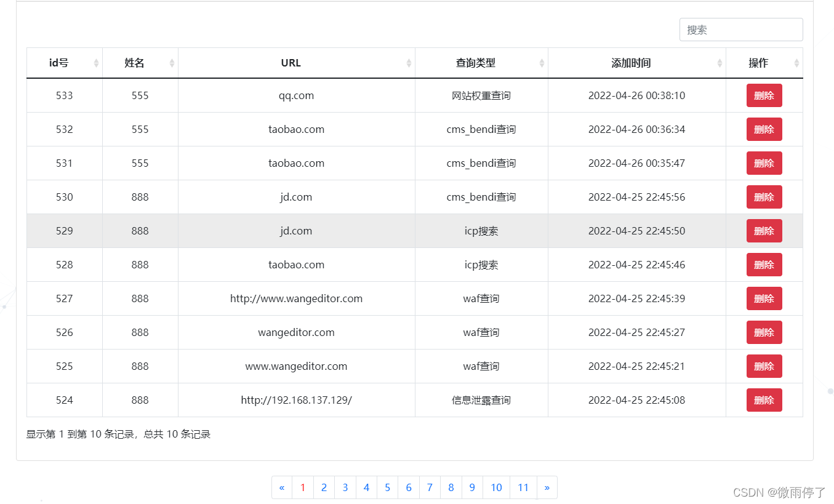Screen dimensions: 834x504
Task: Click the 搜索 search input field
Action: [741, 30]
